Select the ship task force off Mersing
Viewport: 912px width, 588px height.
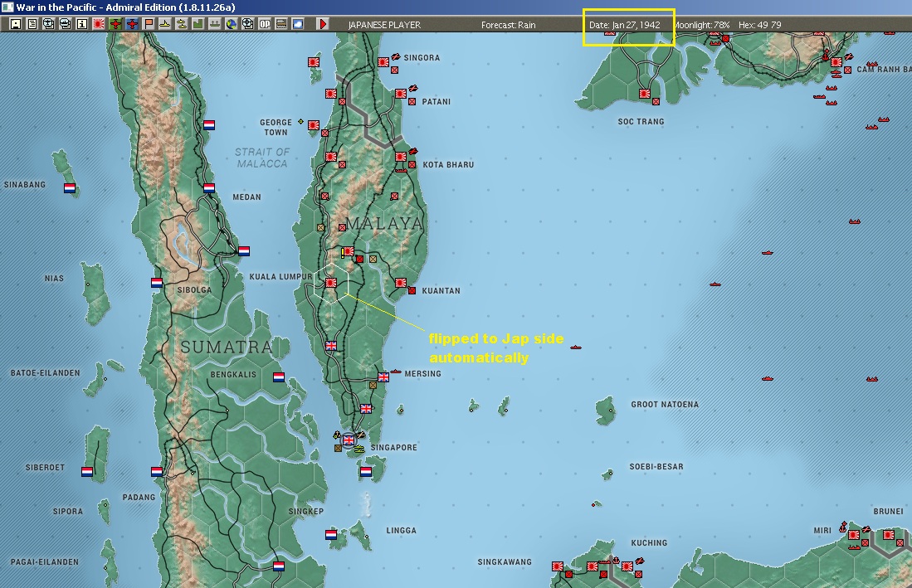pyautogui.click(x=396, y=372)
